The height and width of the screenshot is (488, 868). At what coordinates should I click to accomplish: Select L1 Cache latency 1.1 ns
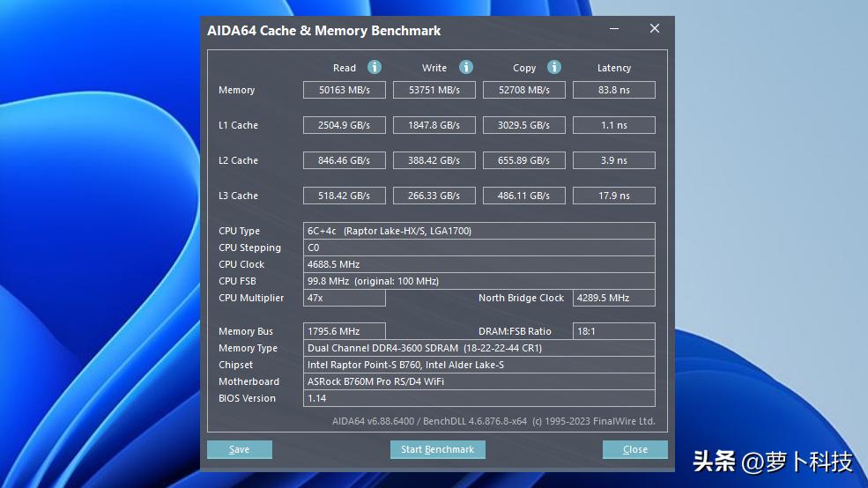click(614, 125)
